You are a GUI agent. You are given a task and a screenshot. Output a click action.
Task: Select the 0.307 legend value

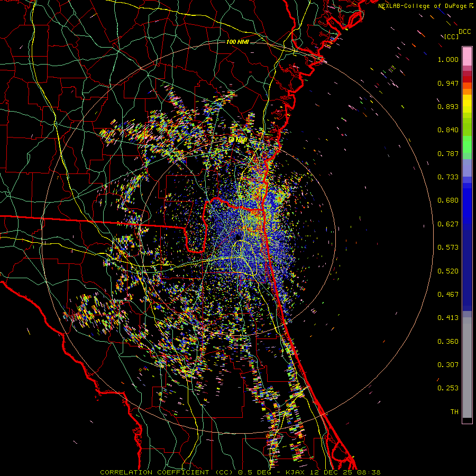coord(448,364)
